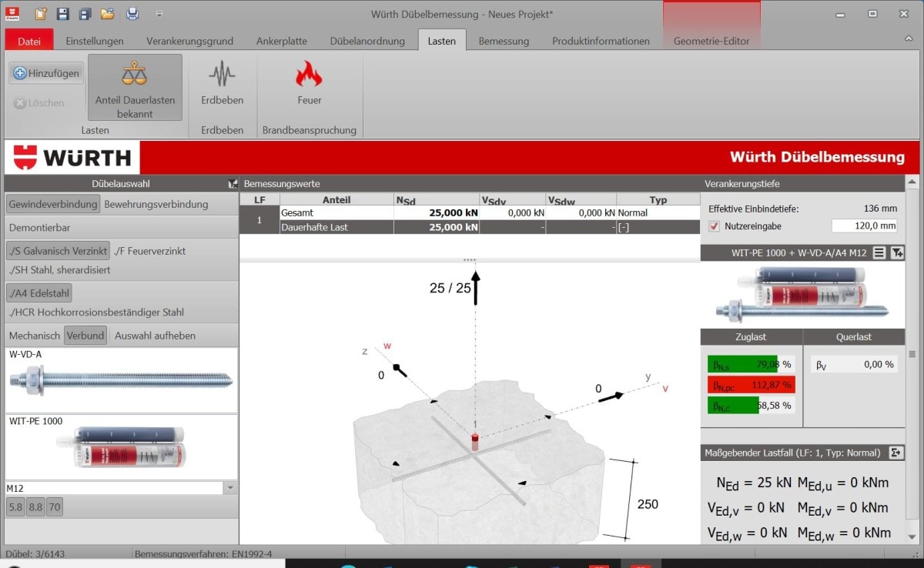Image resolution: width=924 pixels, height=568 pixels.
Task: Select the Bewehrungsverbindung filter
Action: tap(156, 204)
